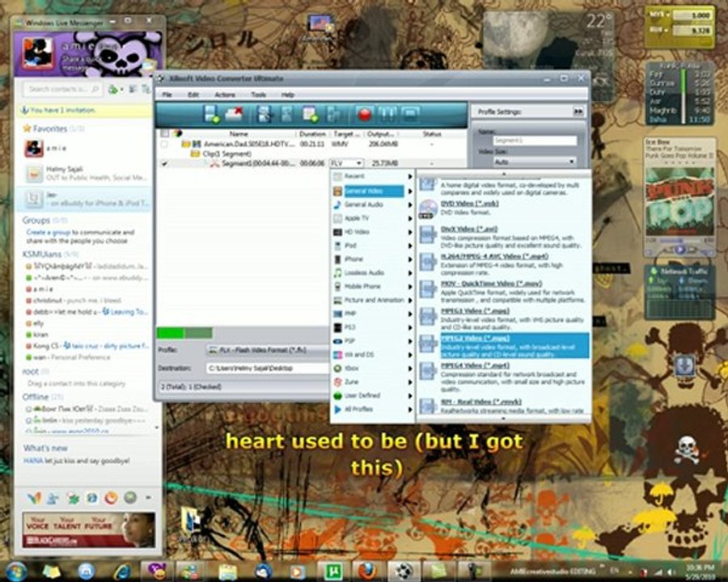Click 'You have 1 invitation' in Messenger
The height and width of the screenshot is (582, 728).
point(62,111)
